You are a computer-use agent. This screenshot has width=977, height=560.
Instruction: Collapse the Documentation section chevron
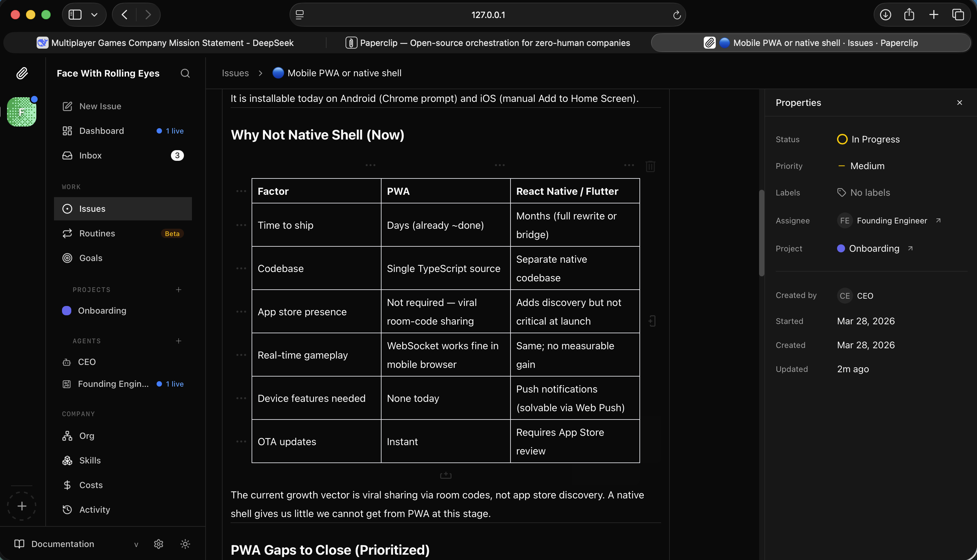(137, 544)
